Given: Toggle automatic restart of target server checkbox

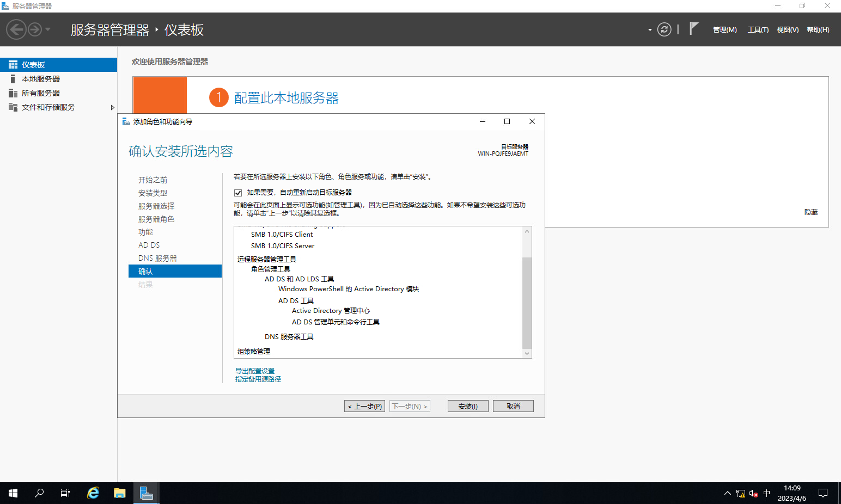Looking at the screenshot, I should tap(238, 193).
